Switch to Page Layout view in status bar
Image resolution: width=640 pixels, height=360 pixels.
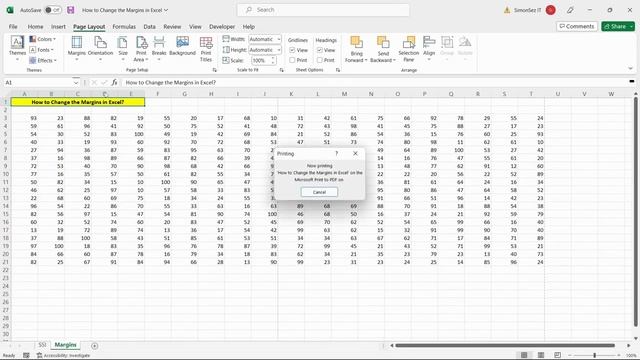541,355
